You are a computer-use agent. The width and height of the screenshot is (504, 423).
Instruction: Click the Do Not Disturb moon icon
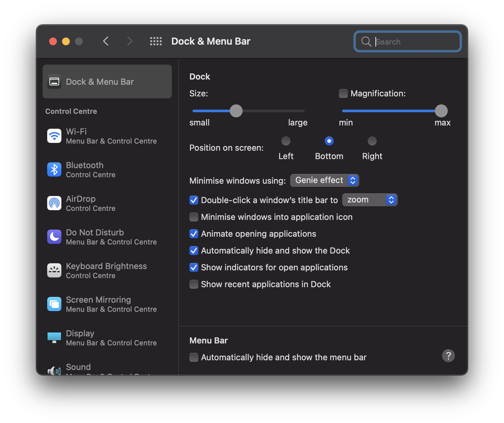coord(54,237)
